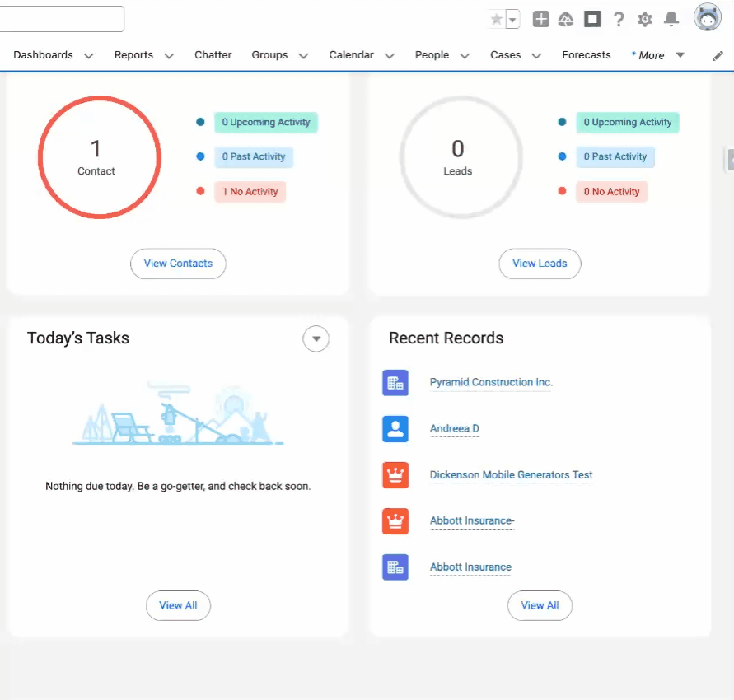This screenshot has height=700, width=734.
Task: Switch to the Chatter tab
Action: [x=213, y=55]
